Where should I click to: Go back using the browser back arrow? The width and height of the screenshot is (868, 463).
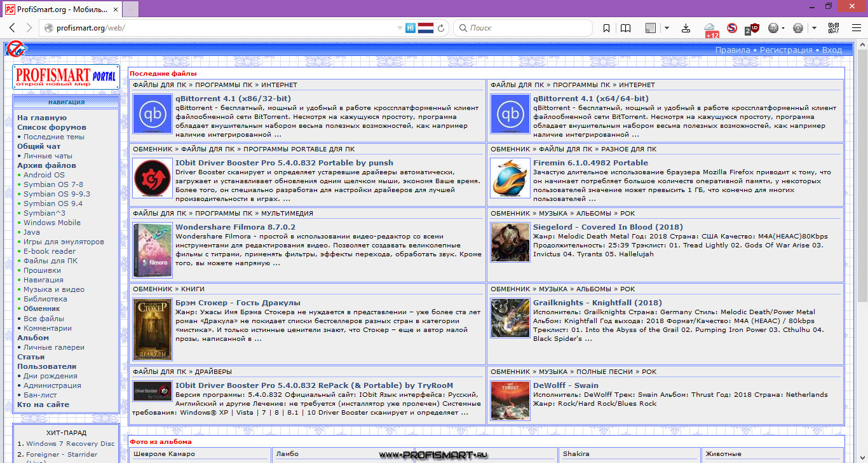coord(12,28)
